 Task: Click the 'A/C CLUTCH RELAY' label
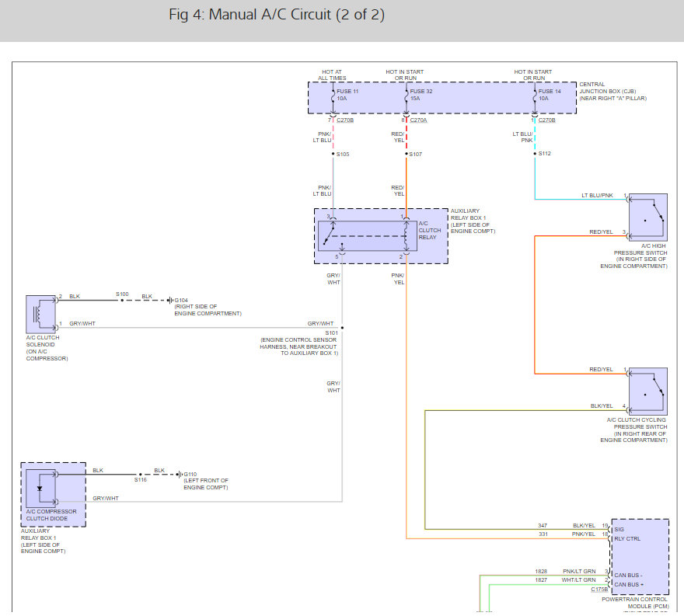(x=430, y=230)
